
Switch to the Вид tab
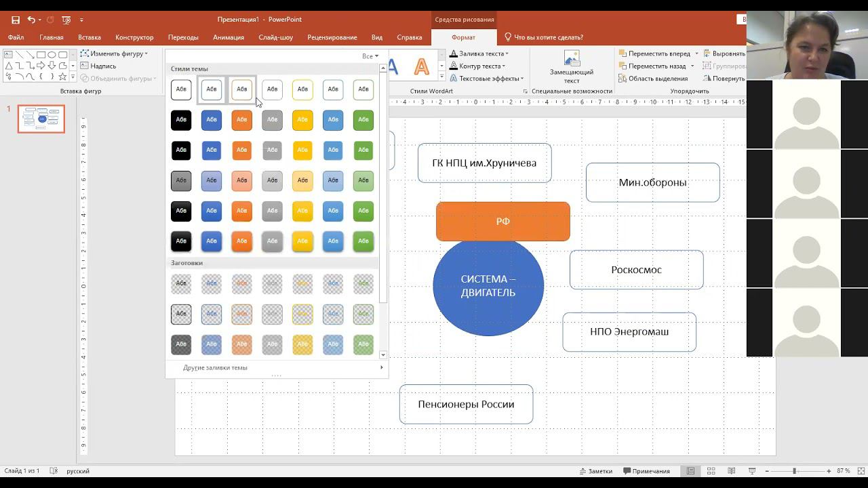(377, 37)
